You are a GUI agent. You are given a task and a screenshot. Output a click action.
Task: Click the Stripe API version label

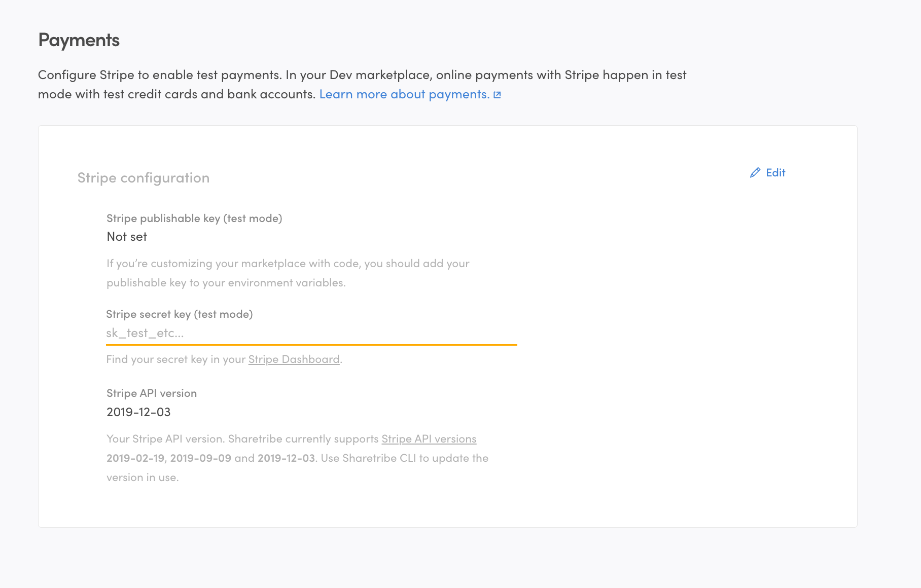coord(151,392)
